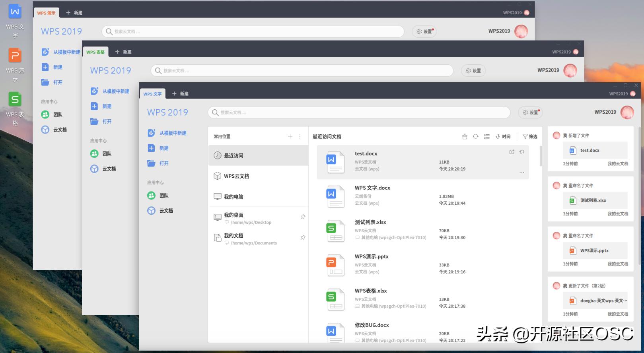The height and width of the screenshot is (353, 644).
Task: Click 新建 in WPS 演示 window sidebar
Action: [52, 67]
